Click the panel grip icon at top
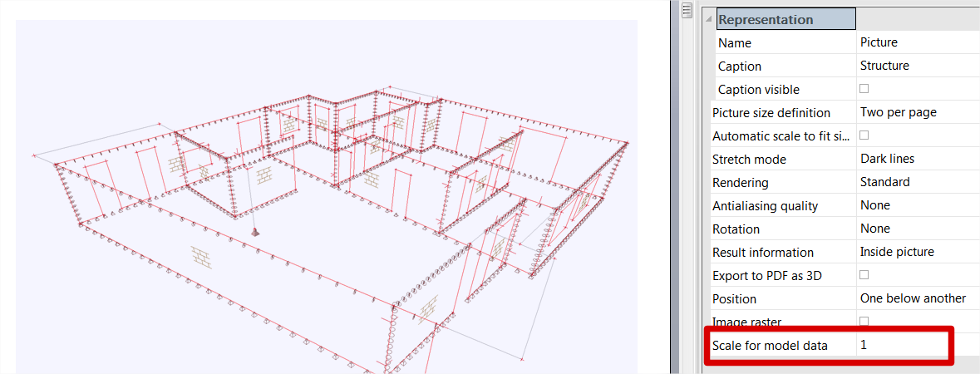The image size is (980, 374). (x=687, y=11)
